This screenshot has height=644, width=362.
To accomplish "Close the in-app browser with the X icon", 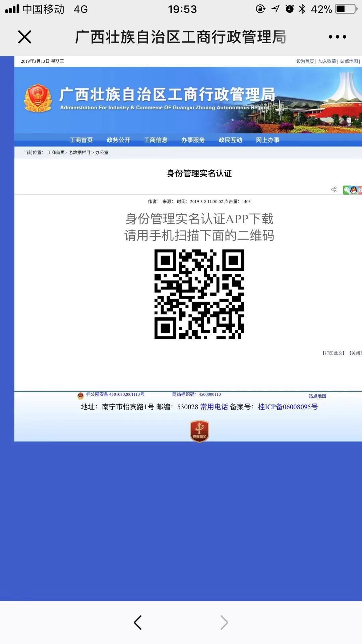I will (x=24, y=37).
